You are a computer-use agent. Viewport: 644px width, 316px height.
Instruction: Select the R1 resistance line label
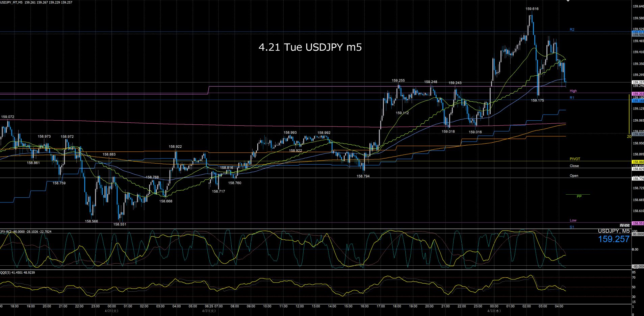click(x=572, y=98)
